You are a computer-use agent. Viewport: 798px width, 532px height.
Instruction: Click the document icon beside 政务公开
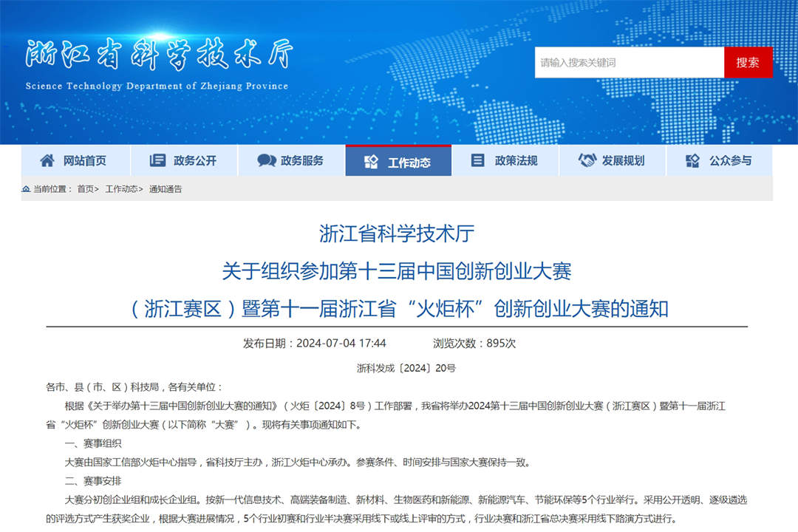coord(157,160)
